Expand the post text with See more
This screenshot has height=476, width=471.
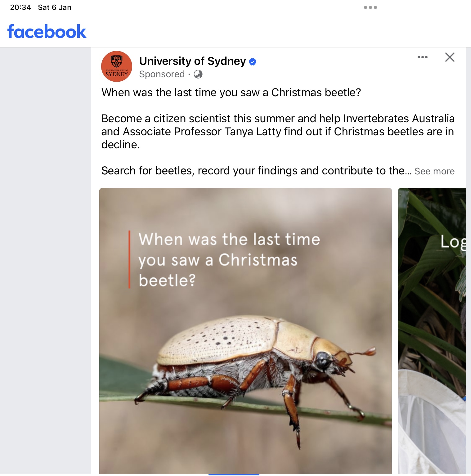pos(434,171)
